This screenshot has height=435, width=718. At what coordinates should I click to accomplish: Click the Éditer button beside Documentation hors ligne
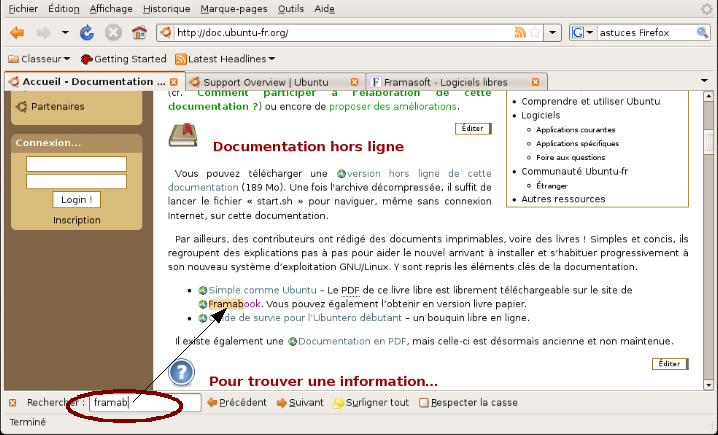(x=473, y=128)
